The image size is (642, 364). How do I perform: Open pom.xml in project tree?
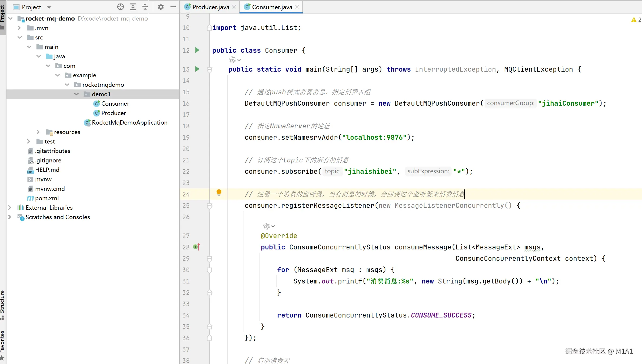point(47,198)
